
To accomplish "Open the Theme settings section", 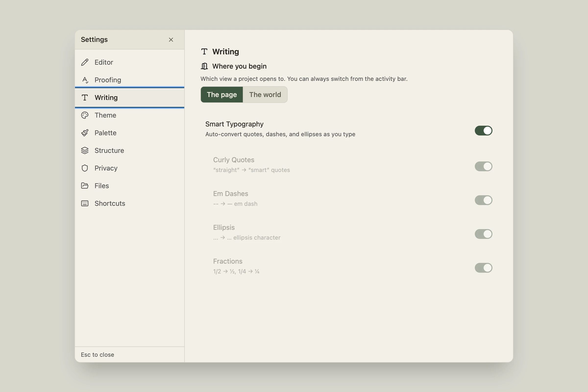I will 130,115.
